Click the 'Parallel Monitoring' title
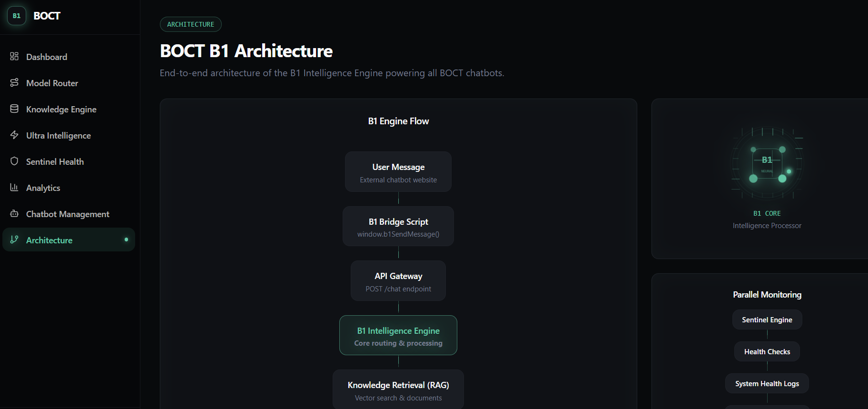The width and height of the screenshot is (868, 409). click(x=767, y=295)
